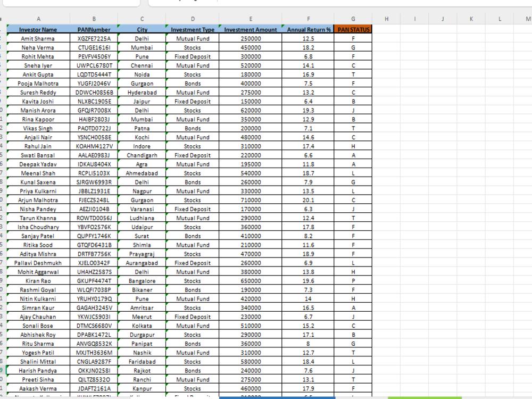Select PAN number 'UHAHZ2587S'
532x399 pixels.
click(x=94, y=272)
